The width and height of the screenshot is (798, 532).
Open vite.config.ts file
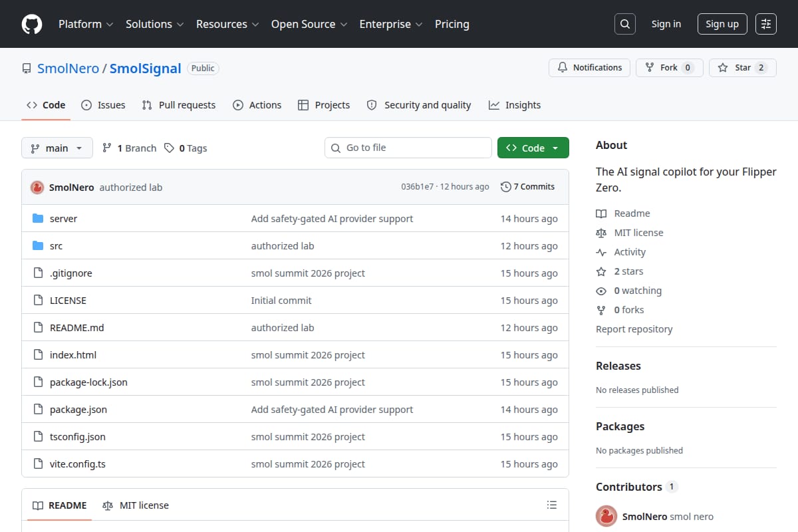point(78,464)
